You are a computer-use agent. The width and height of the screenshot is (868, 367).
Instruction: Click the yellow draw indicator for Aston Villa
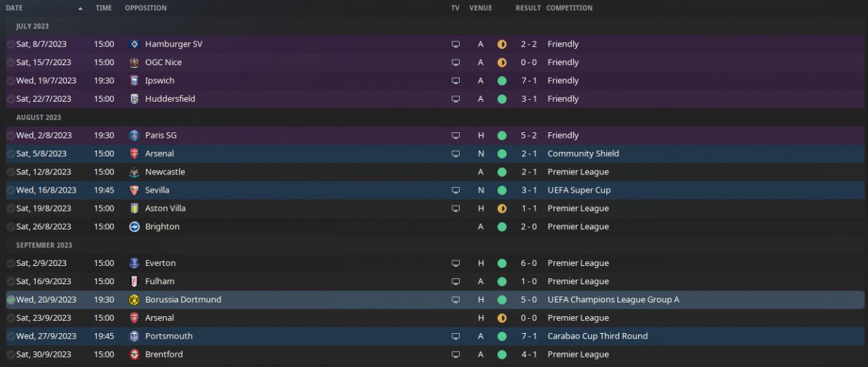pos(502,209)
